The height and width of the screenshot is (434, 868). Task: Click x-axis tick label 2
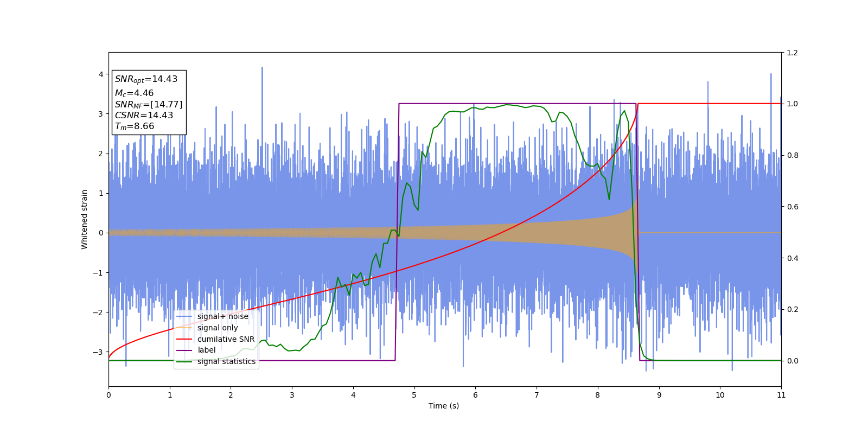(231, 395)
